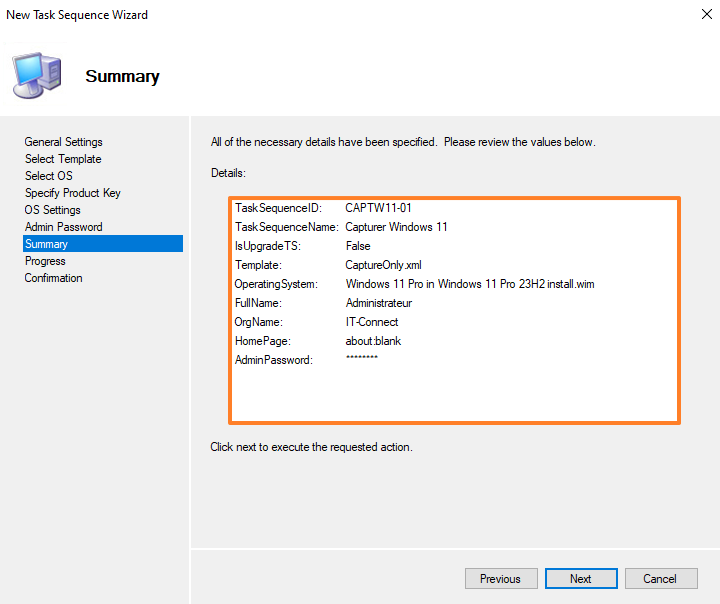Click the computer wizard icon in header
Image resolution: width=720 pixels, height=604 pixels.
coord(36,74)
